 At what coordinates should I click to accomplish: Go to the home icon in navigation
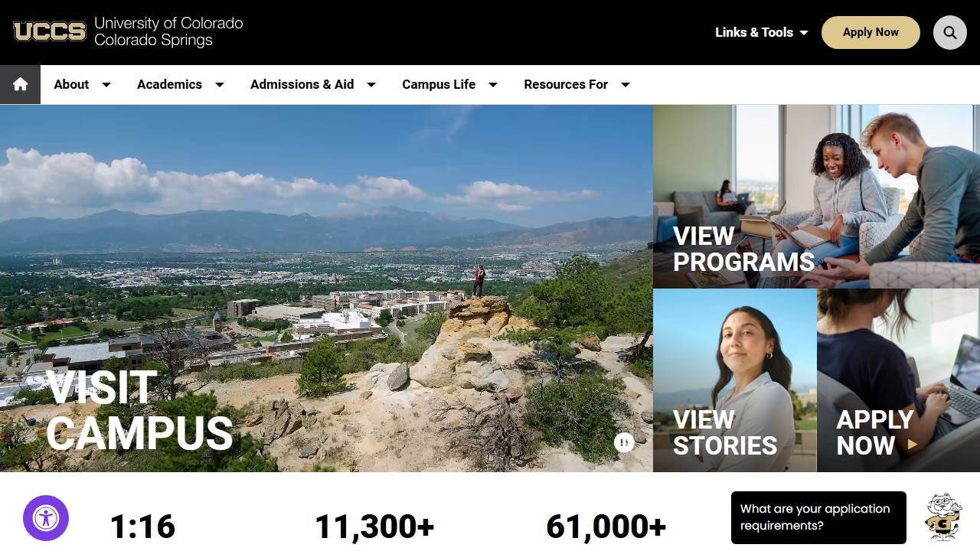tap(20, 84)
